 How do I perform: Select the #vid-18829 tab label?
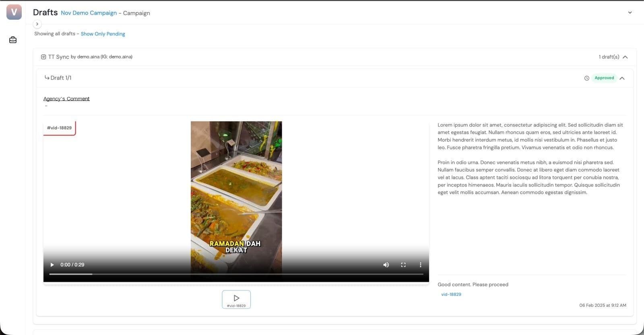[x=59, y=128]
